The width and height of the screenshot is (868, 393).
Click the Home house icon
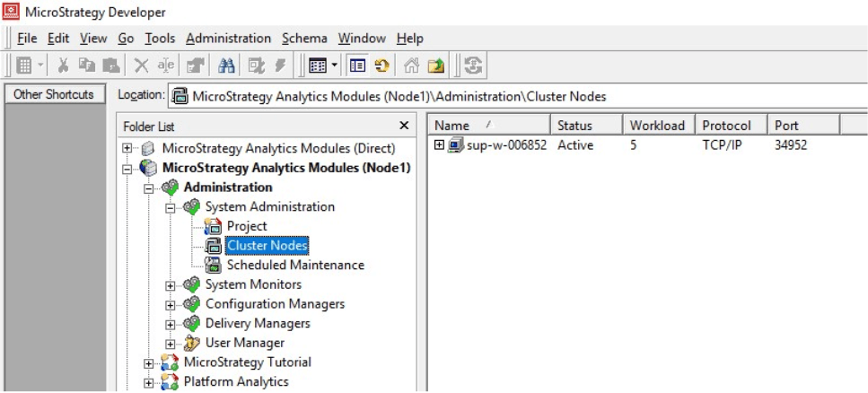pyautogui.click(x=411, y=65)
